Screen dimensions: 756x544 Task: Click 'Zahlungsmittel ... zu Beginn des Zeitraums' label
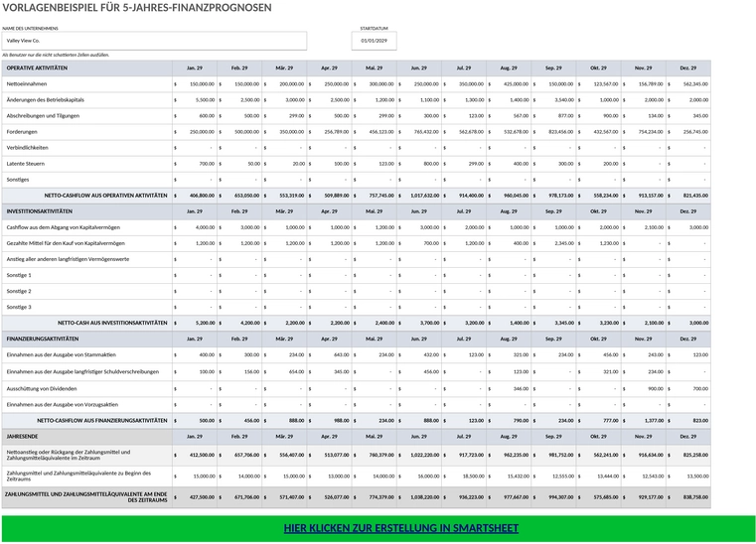pos(78,476)
